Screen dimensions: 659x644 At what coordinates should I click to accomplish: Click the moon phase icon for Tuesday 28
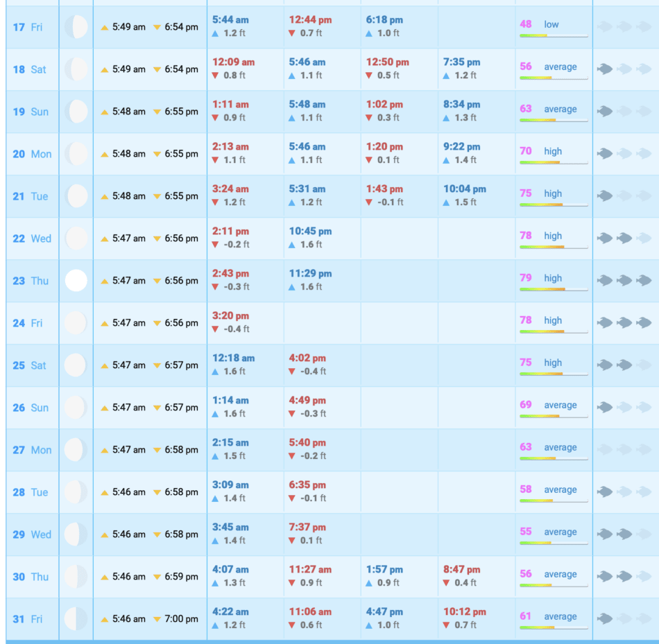[x=76, y=492]
